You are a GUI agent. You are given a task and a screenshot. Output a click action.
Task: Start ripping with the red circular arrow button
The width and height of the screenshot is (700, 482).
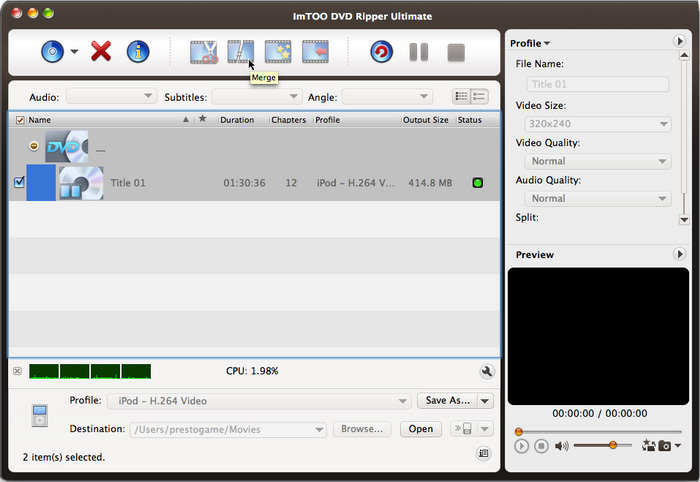(x=381, y=52)
